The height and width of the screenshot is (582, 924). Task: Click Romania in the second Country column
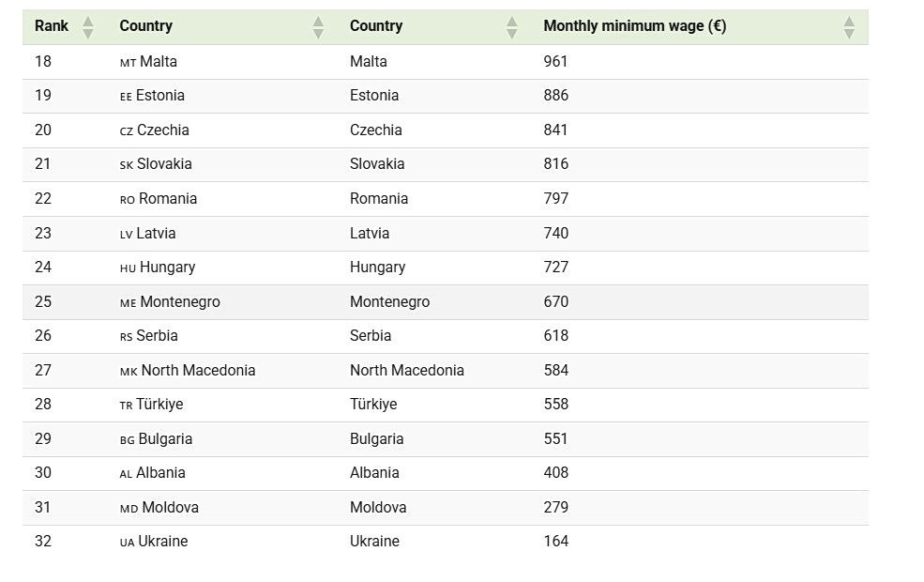[x=379, y=199]
